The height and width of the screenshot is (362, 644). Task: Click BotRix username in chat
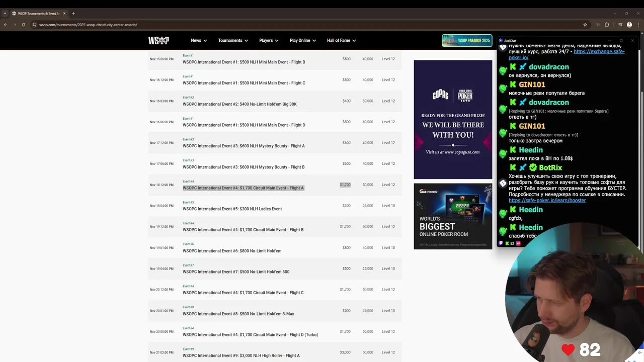click(550, 167)
